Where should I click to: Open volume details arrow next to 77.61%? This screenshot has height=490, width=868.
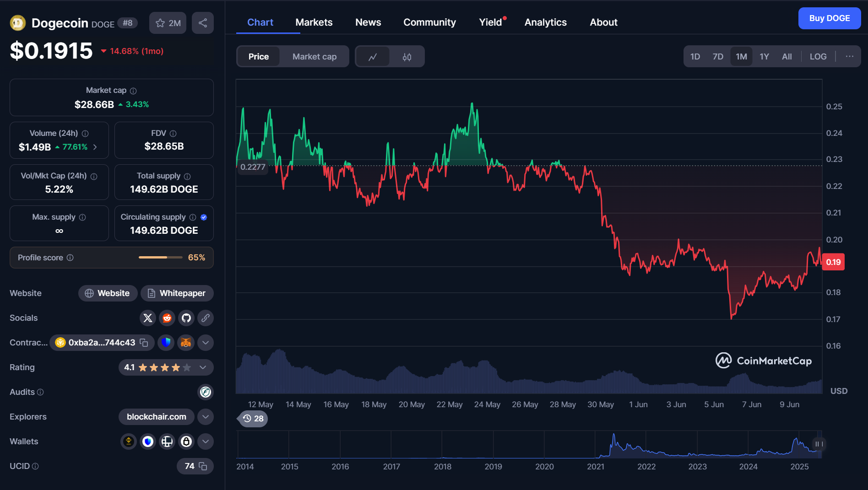[95, 147]
